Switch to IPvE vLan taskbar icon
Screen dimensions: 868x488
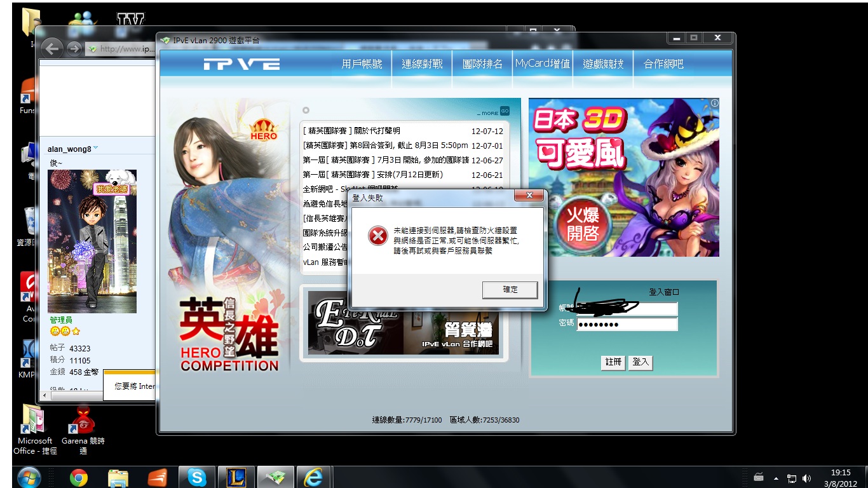click(x=275, y=477)
